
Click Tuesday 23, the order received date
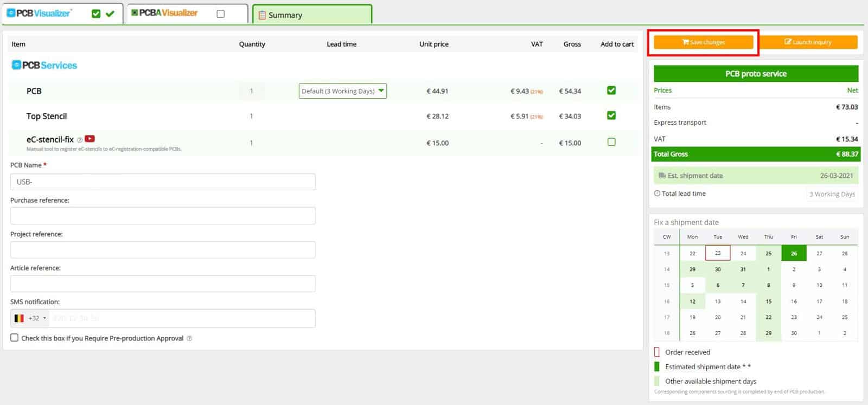tap(718, 253)
